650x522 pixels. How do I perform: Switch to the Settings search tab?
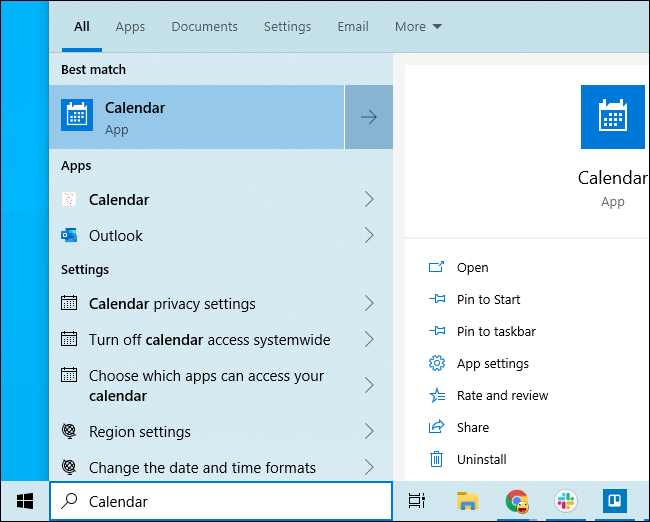[x=287, y=27]
